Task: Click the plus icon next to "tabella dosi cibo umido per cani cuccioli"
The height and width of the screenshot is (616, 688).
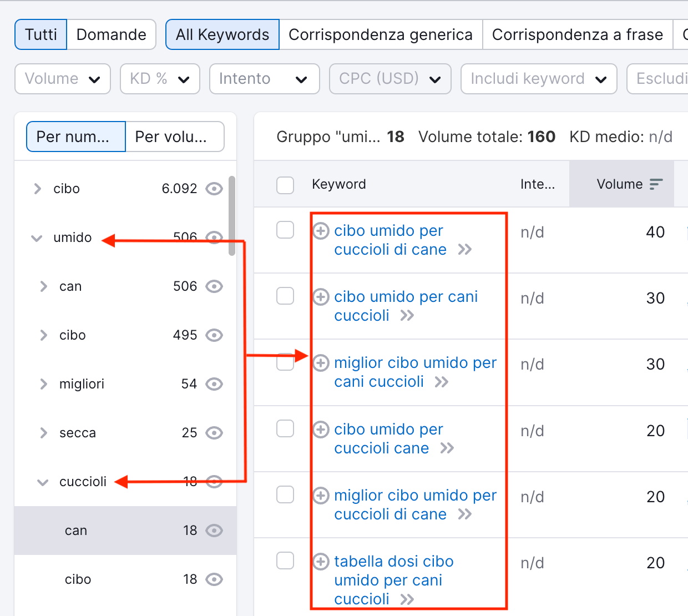Action: click(x=321, y=561)
